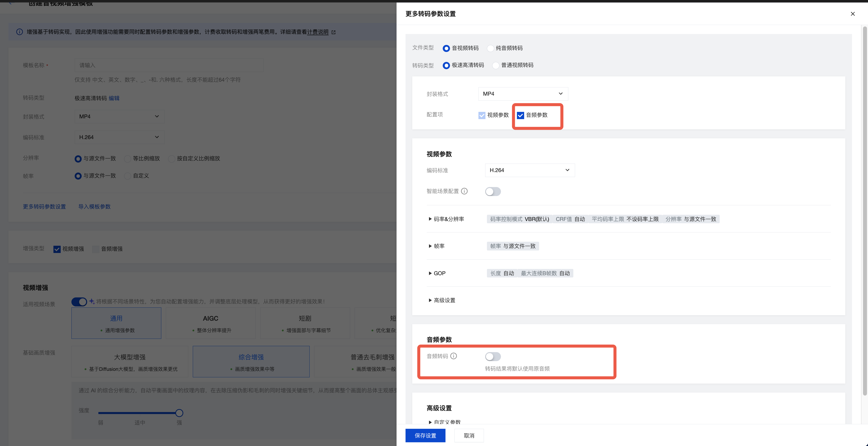The width and height of the screenshot is (868, 446).
Task: Click the 强度 slider handle
Action: click(179, 413)
